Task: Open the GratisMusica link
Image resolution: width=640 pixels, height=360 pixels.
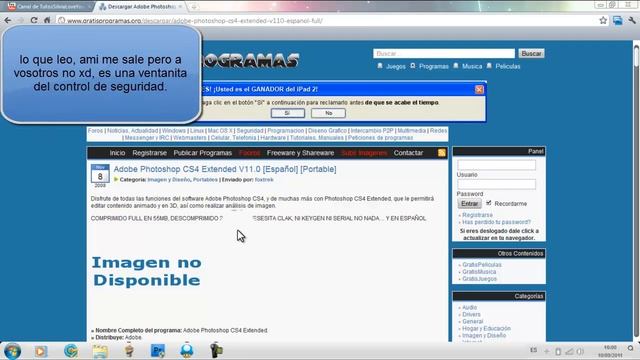Action: [x=479, y=271]
